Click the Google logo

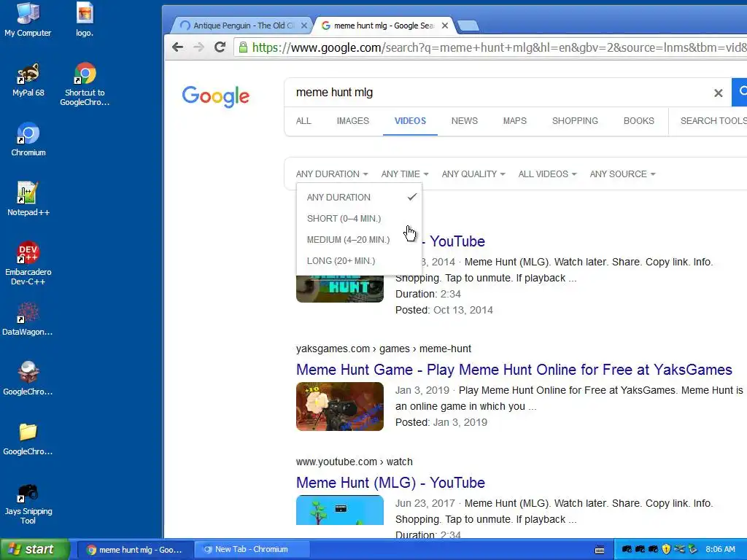(x=215, y=96)
